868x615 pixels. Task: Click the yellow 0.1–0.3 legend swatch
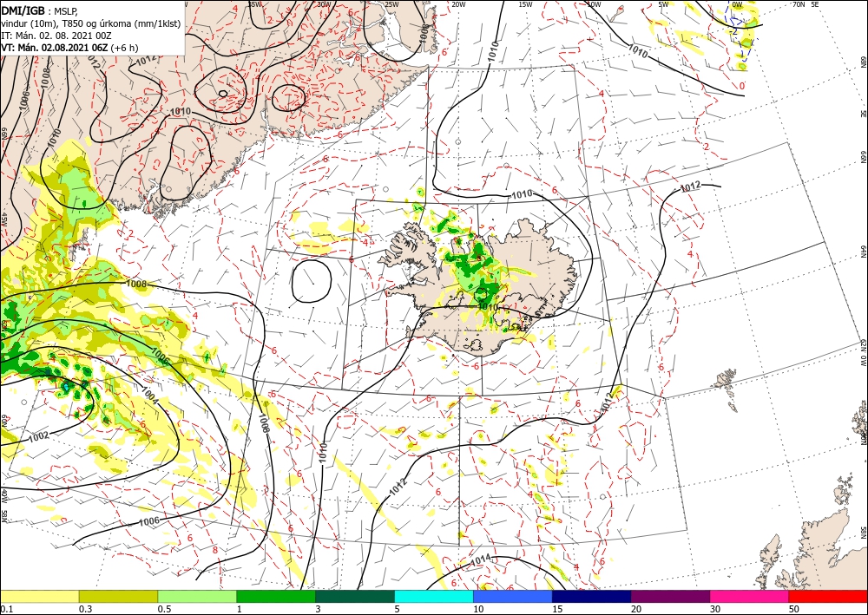[39, 596]
